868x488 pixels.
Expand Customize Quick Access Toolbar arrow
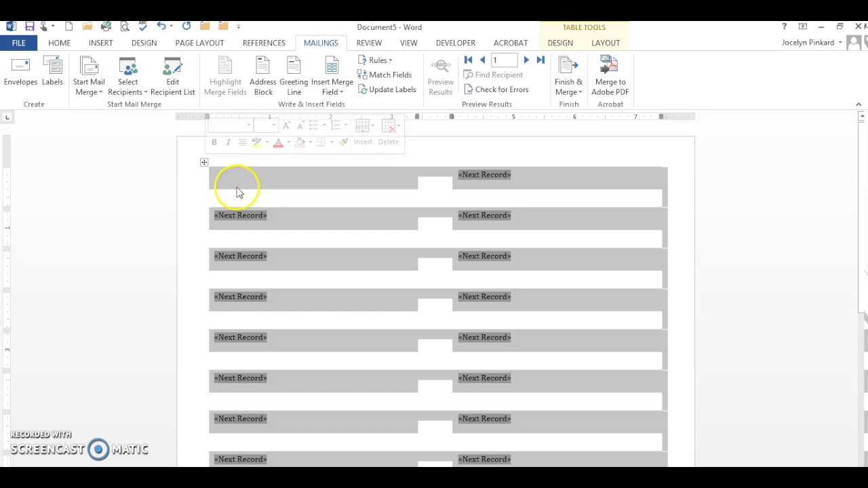click(x=239, y=27)
